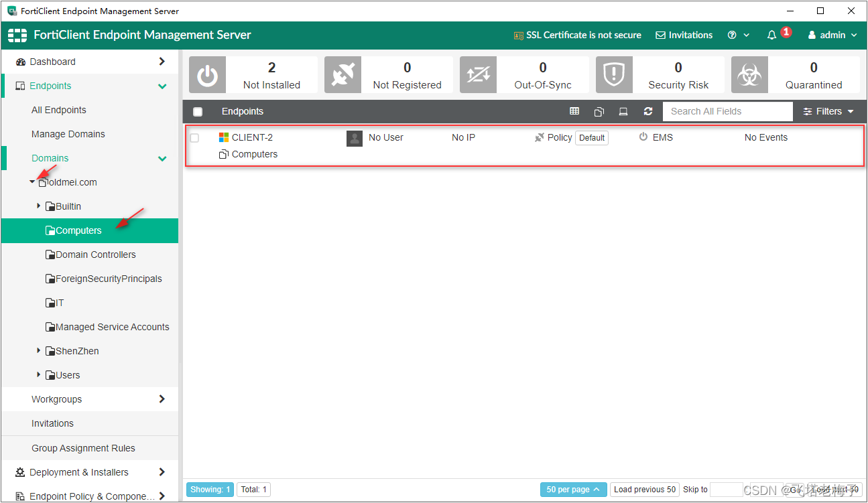The image size is (868, 503).
Task: Expand the ShenZhen folder arrow
Action: [x=39, y=351]
